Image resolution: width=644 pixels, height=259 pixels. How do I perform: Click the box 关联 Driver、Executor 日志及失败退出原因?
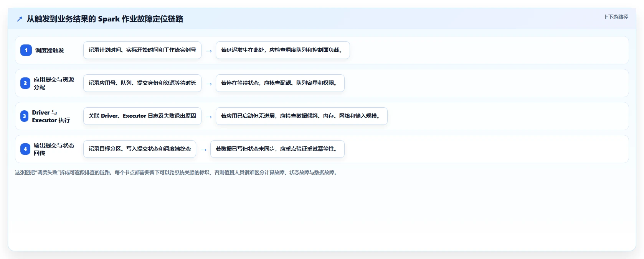pyautogui.click(x=142, y=116)
